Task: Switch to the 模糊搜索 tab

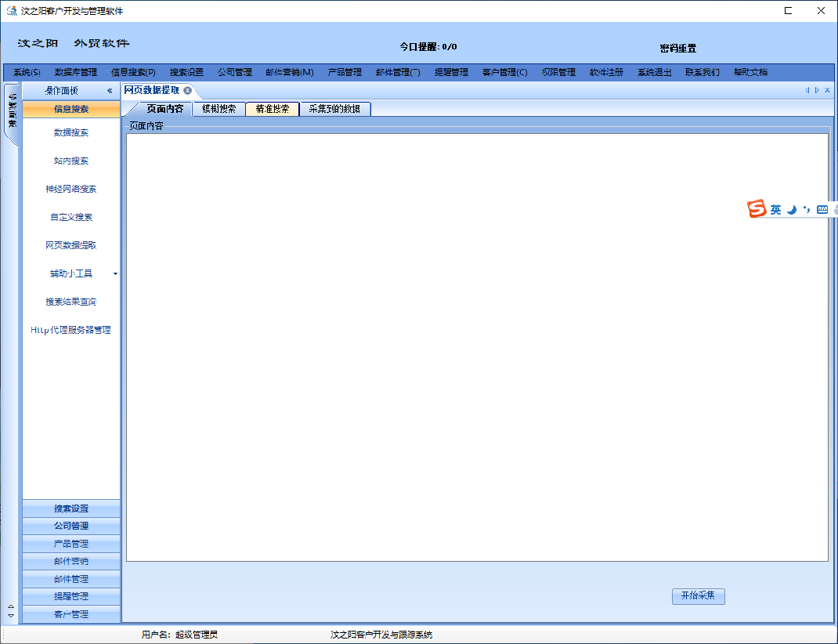Action: tap(219, 109)
